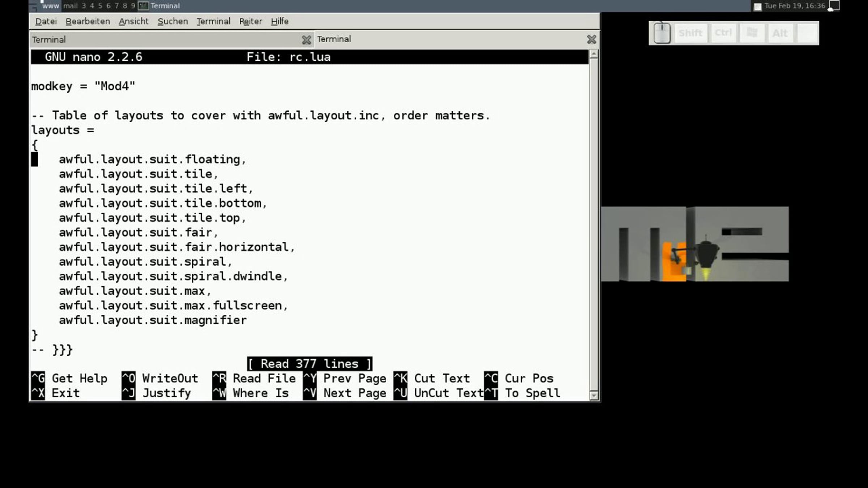Image resolution: width=868 pixels, height=488 pixels.
Task: Expand the Ansicht menu
Action: 133,21
